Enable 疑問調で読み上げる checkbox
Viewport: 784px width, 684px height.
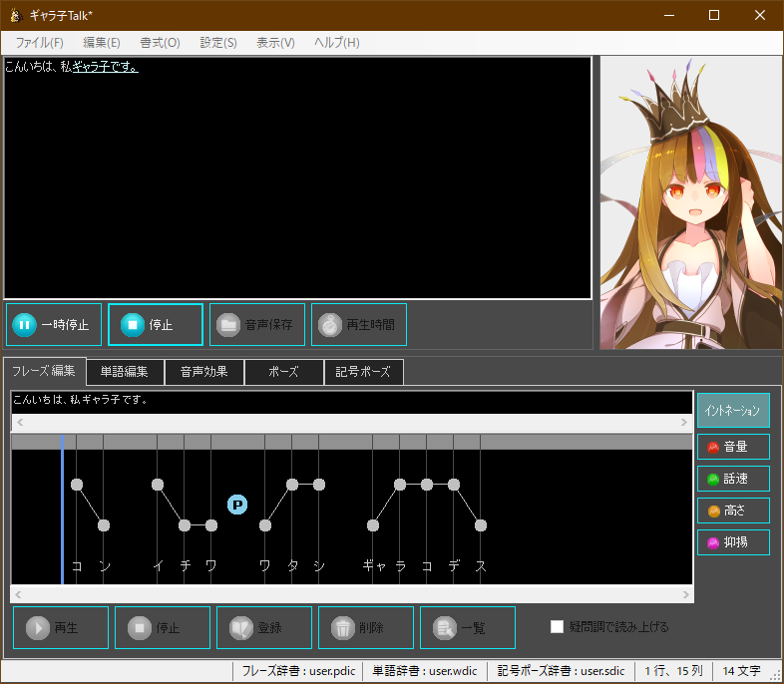(x=557, y=626)
